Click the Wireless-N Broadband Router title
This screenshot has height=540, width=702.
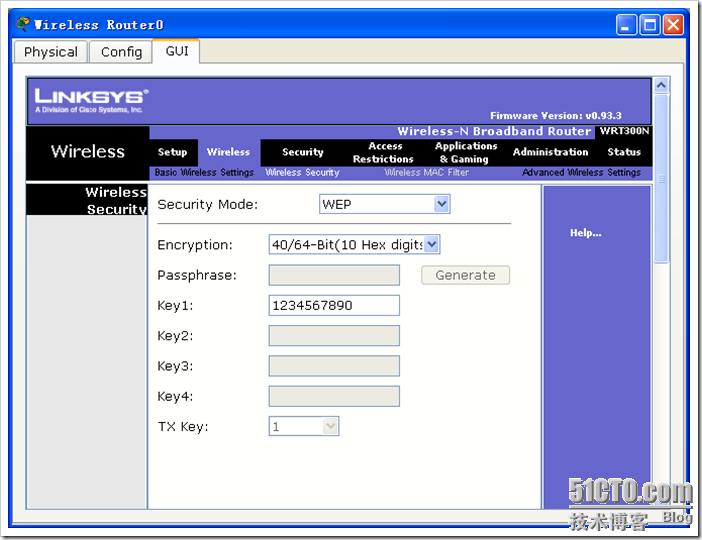click(494, 131)
